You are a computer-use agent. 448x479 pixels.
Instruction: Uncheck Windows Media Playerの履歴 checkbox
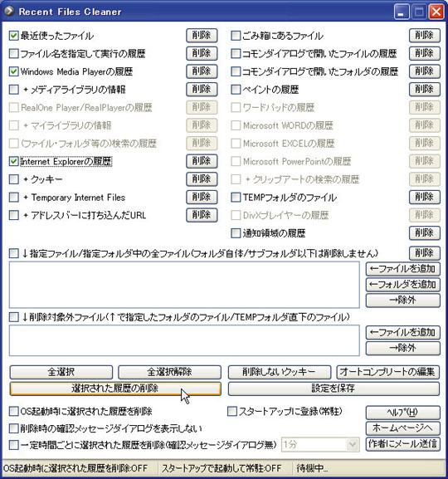(14, 71)
